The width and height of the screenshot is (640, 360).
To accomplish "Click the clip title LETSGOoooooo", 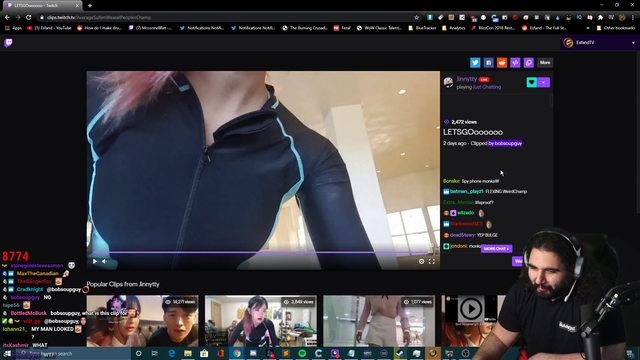I will pyautogui.click(x=473, y=132).
